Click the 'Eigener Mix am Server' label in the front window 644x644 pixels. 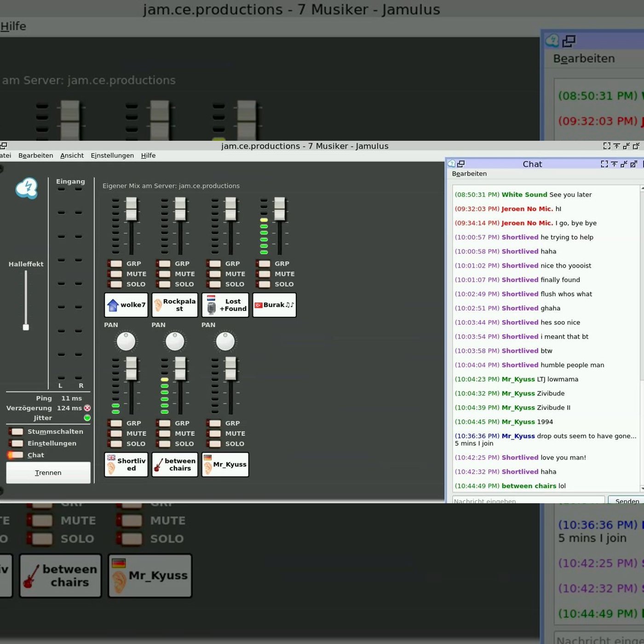click(x=171, y=186)
